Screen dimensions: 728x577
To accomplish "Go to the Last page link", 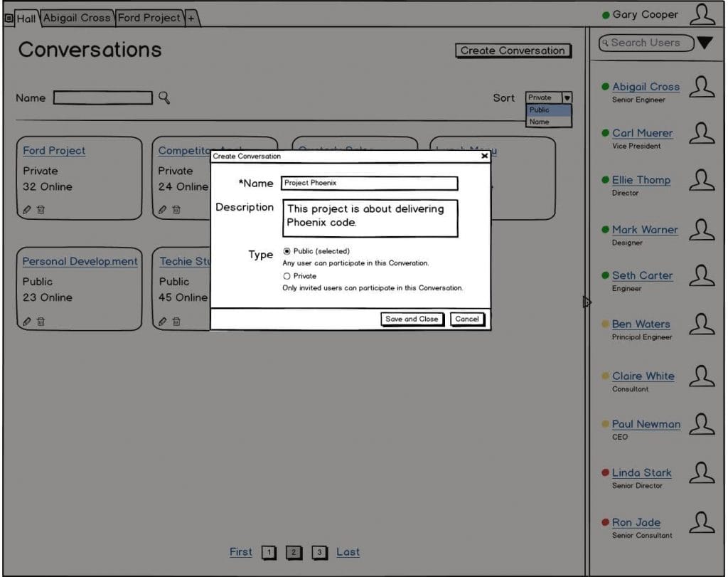I will [x=348, y=552].
